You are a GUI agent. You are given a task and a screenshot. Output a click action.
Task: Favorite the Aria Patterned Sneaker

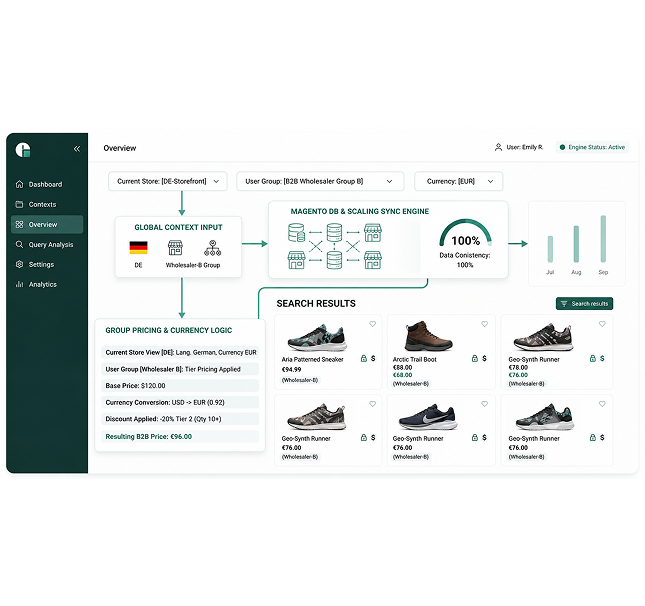[373, 324]
